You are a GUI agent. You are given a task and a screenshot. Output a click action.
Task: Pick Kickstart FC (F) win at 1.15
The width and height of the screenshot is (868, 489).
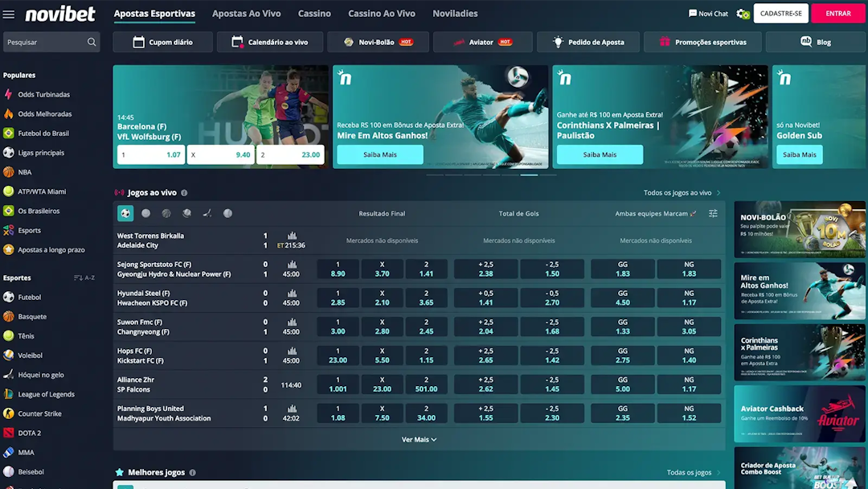(426, 355)
